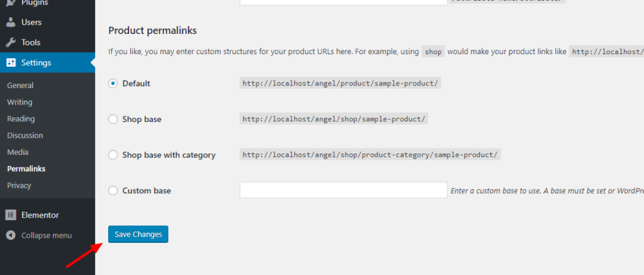Open Discussion settings
The width and height of the screenshot is (644, 275).
[x=25, y=135]
